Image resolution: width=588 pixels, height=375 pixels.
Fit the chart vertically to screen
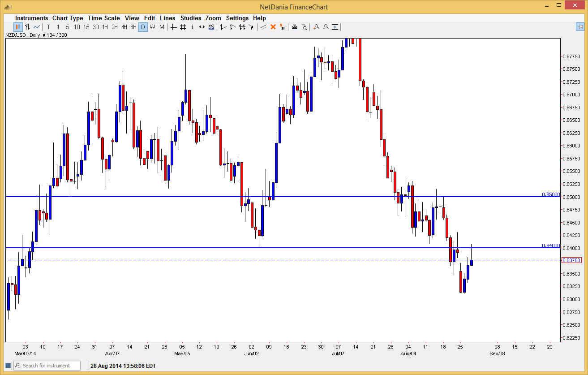tap(335, 27)
